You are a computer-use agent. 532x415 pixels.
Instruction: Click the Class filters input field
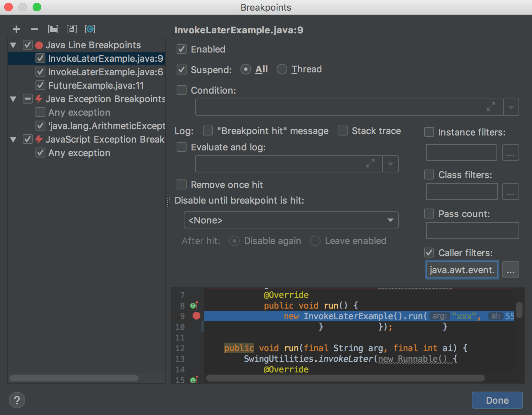pyautogui.click(x=462, y=192)
